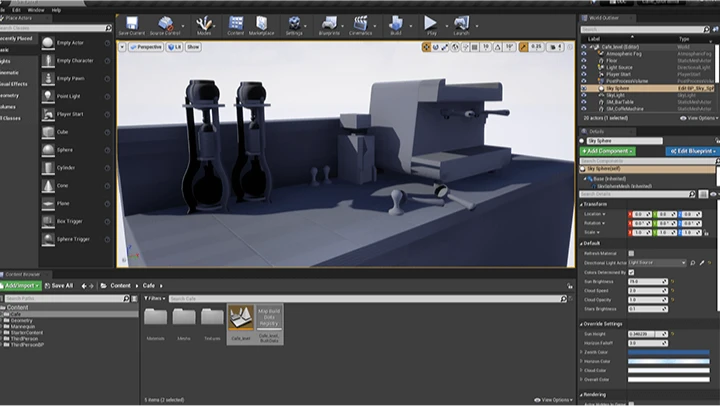
Task: Toggle visibility of Player Start actor
Action: pyautogui.click(x=584, y=74)
